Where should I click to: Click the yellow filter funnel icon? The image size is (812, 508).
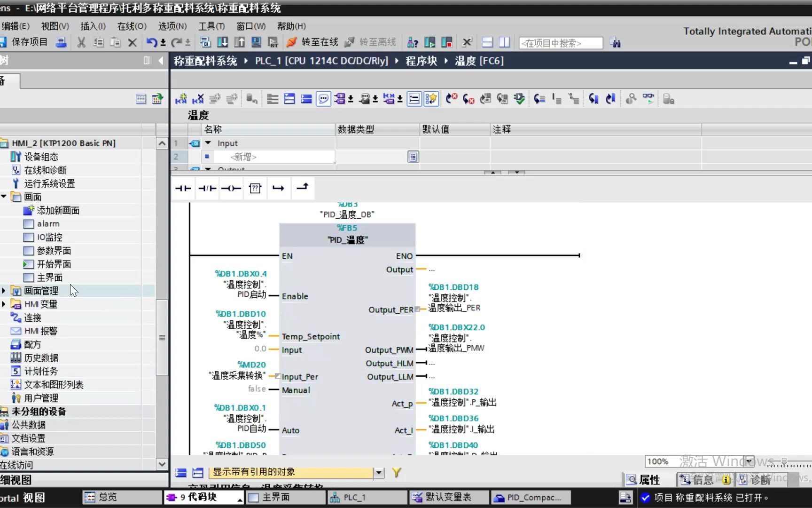point(397,473)
